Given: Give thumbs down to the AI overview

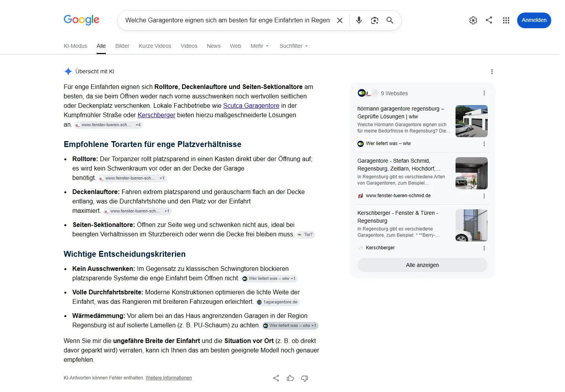Looking at the screenshot, I should point(304,378).
